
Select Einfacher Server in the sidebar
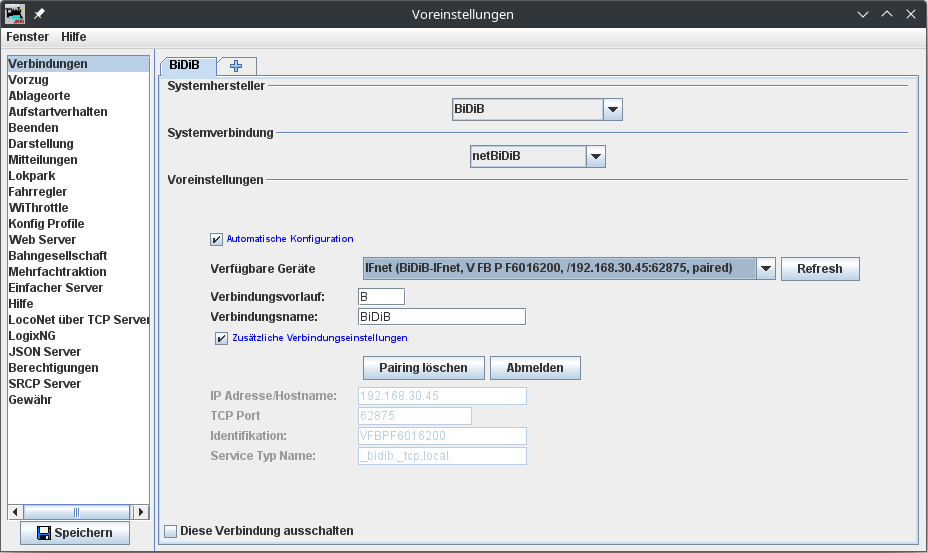coord(78,288)
